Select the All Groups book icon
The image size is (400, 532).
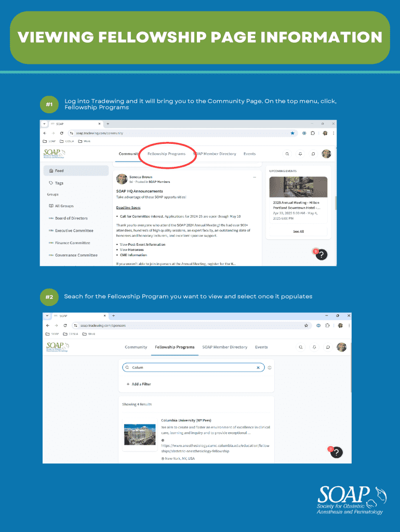click(51, 206)
